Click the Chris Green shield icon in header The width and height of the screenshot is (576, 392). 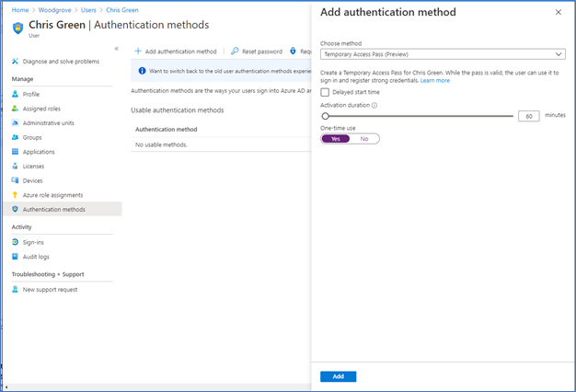(x=17, y=28)
